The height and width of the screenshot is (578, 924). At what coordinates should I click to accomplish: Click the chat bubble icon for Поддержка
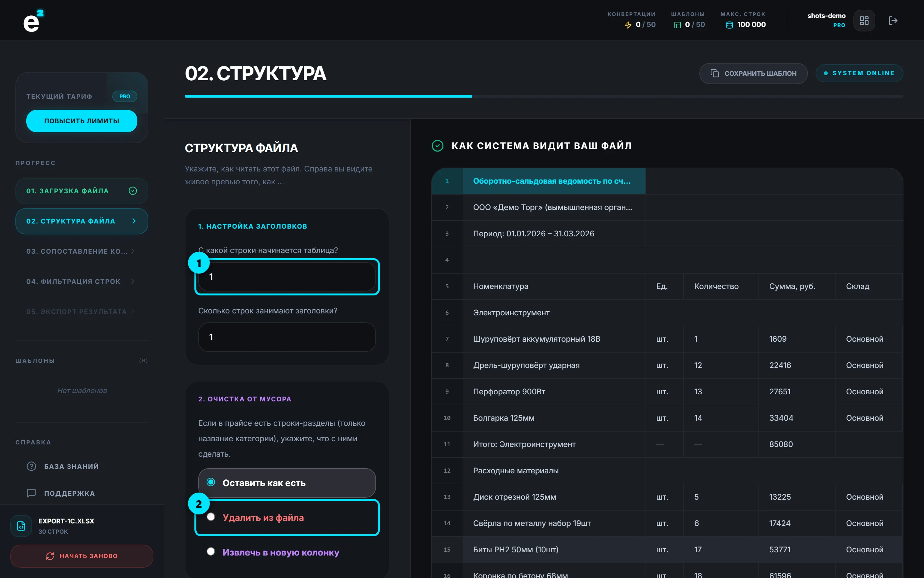31,493
